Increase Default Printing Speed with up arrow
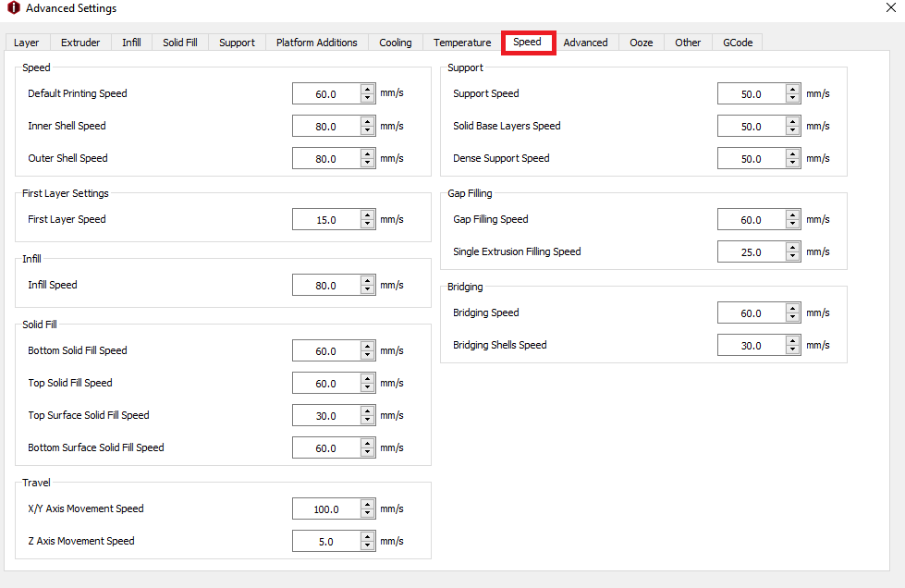905x588 pixels. 368,90
